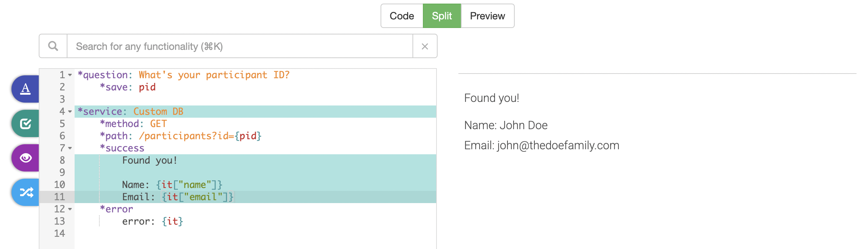Viewport: 868px width, 249px height.
Task: Collapse the *success block on line 7
Action: pyautogui.click(x=70, y=148)
